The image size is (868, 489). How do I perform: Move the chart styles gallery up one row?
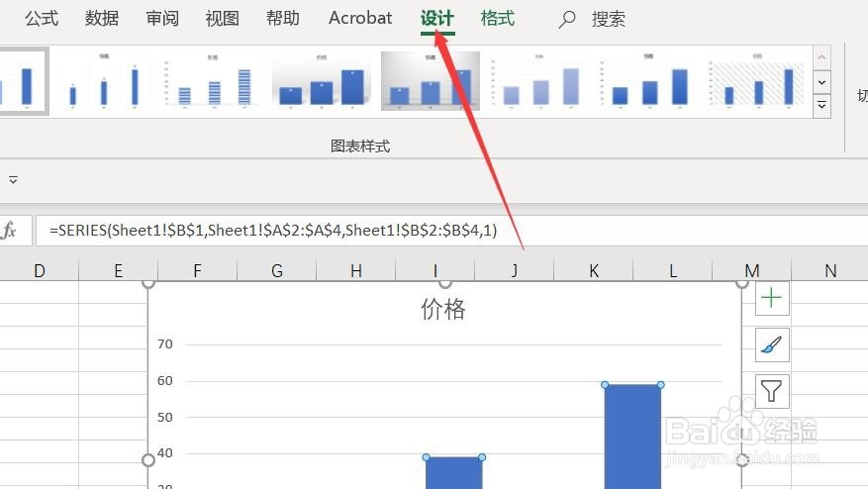(x=822, y=57)
